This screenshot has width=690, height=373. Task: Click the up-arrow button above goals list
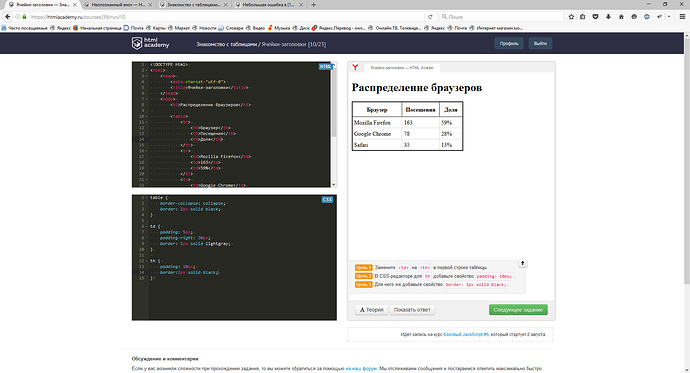522,263
